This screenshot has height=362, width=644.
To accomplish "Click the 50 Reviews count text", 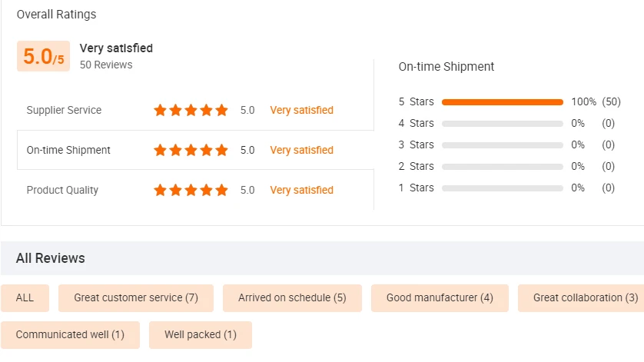I will [106, 65].
